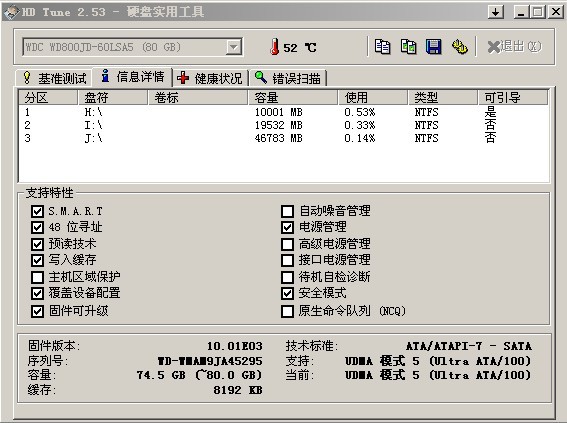This screenshot has height=423, width=567.
Task: Toggle the S.M.A.R.T checkbox
Action: (x=37, y=211)
